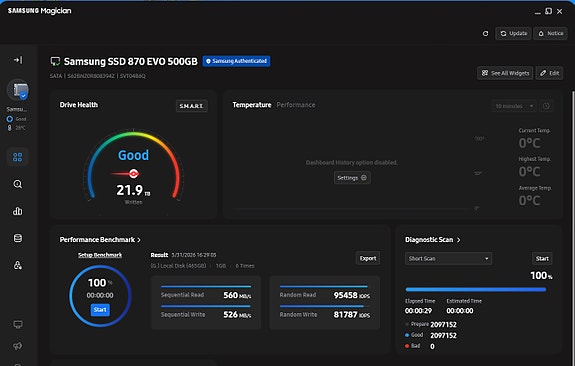Click the Samsung Authenticated badge
This screenshot has width=575, height=366.
[236, 61]
